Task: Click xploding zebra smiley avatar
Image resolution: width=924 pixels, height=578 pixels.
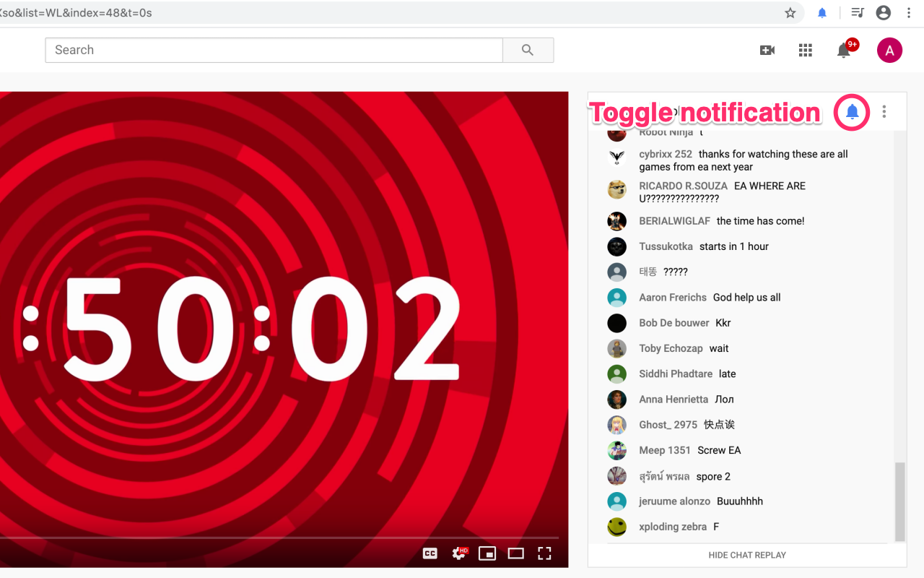Action: (x=616, y=527)
